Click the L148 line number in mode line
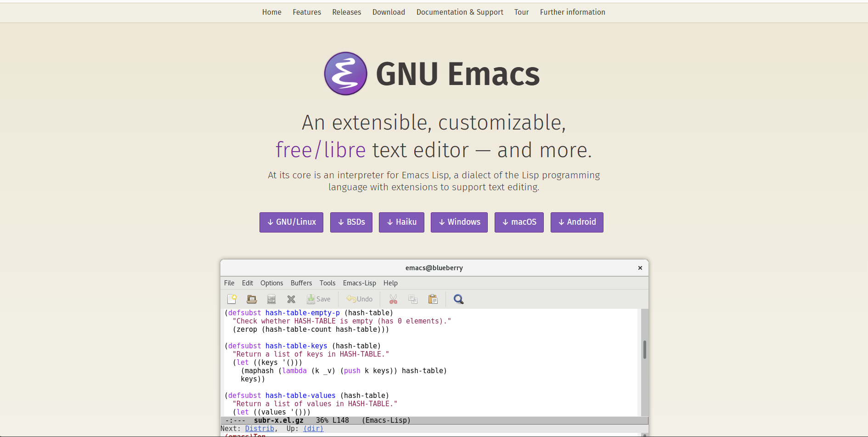Viewport: 868px width, 437px height. pyautogui.click(x=341, y=420)
